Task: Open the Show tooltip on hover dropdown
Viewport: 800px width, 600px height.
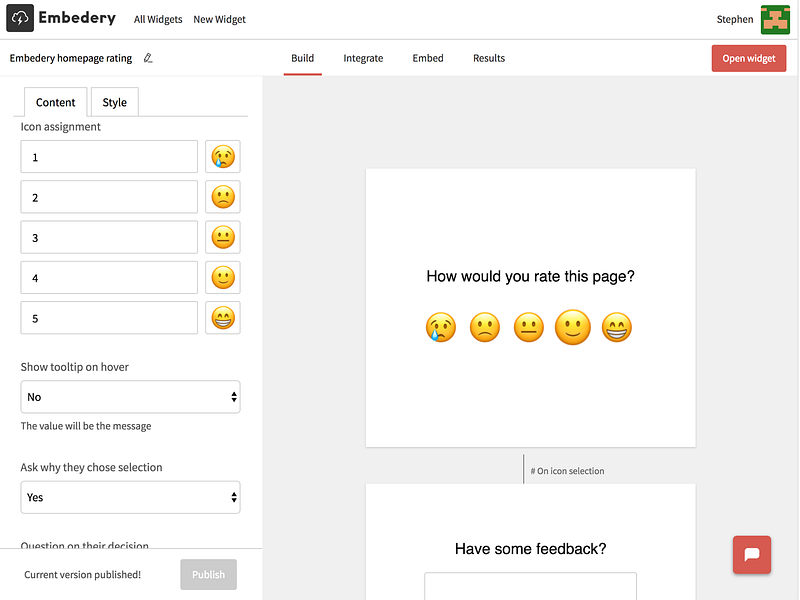Action: tap(131, 397)
